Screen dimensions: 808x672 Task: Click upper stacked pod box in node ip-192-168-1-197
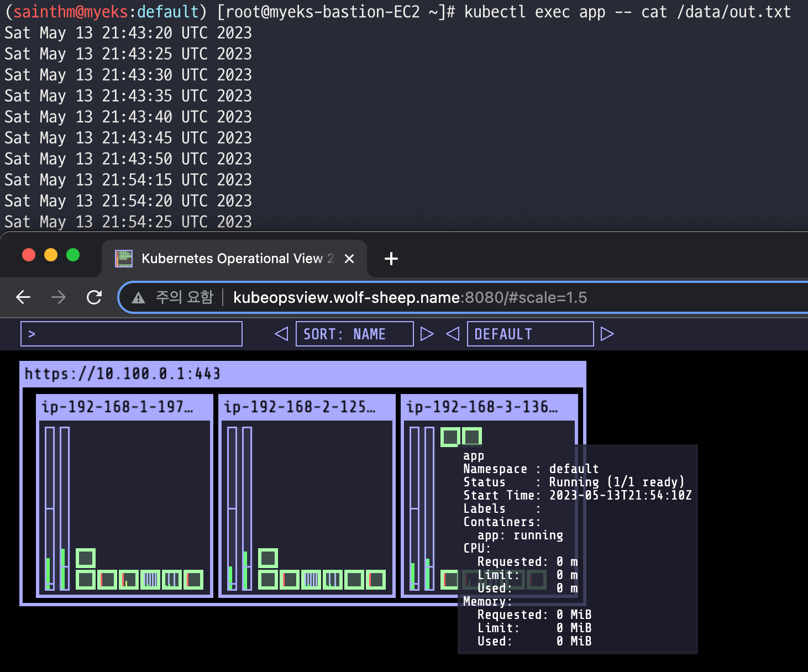coord(86,558)
